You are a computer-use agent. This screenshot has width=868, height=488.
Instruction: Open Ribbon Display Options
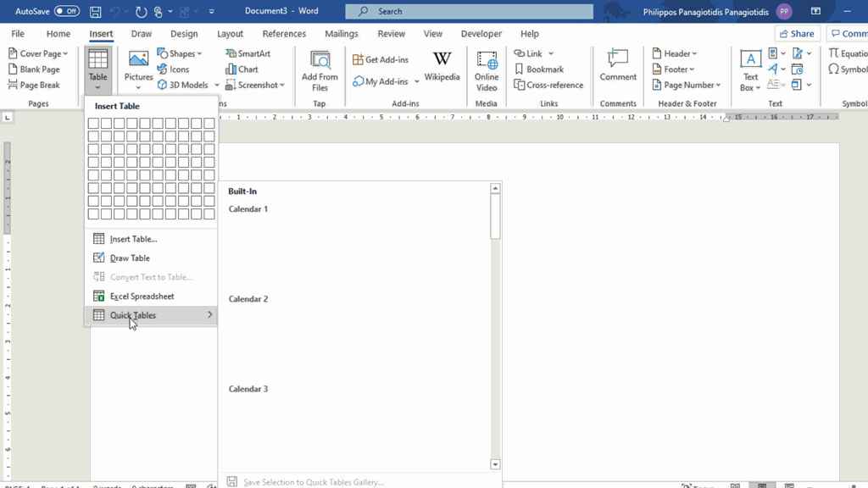point(816,11)
